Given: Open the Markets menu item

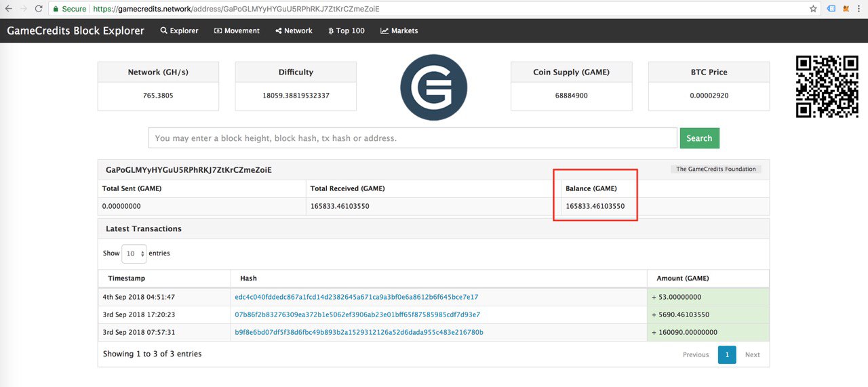Looking at the screenshot, I should click(399, 30).
